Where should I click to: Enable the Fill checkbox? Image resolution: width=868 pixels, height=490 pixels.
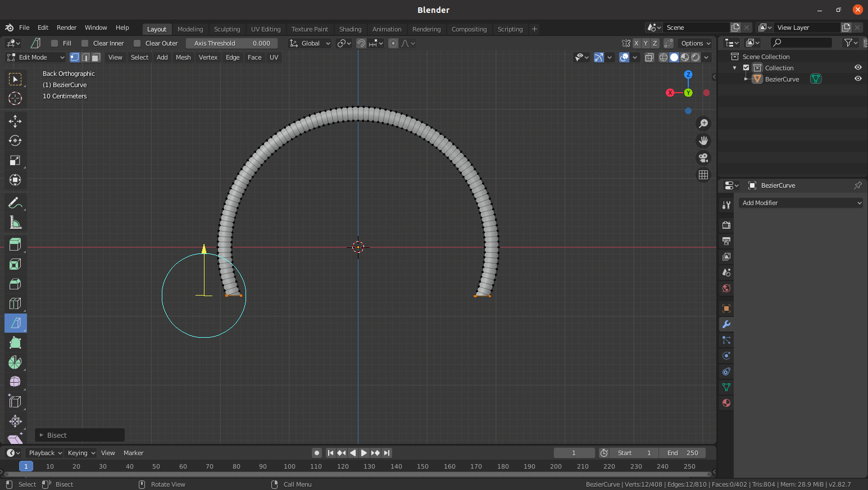(x=54, y=43)
